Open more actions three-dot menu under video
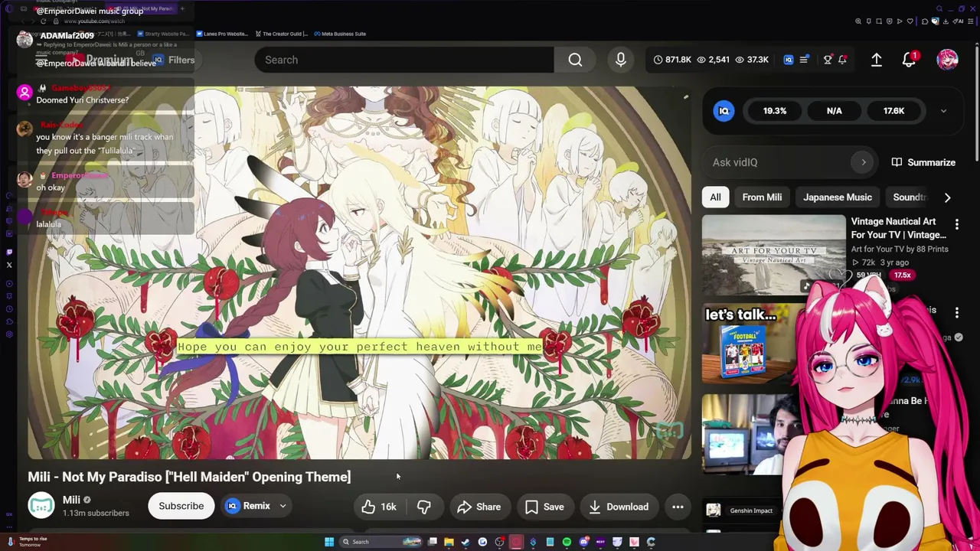Screen dimensions: 980x551 [x=678, y=507]
